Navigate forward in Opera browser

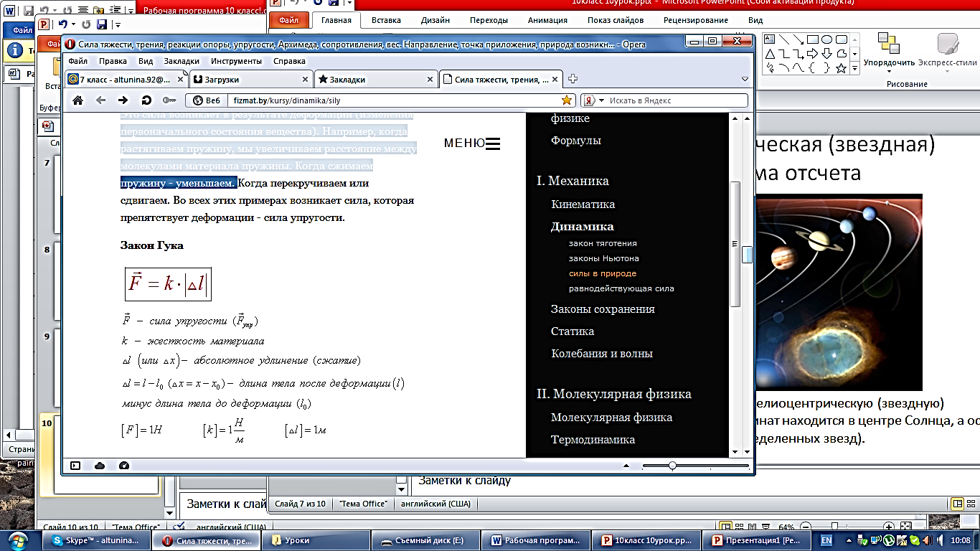[x=123, y=100]
